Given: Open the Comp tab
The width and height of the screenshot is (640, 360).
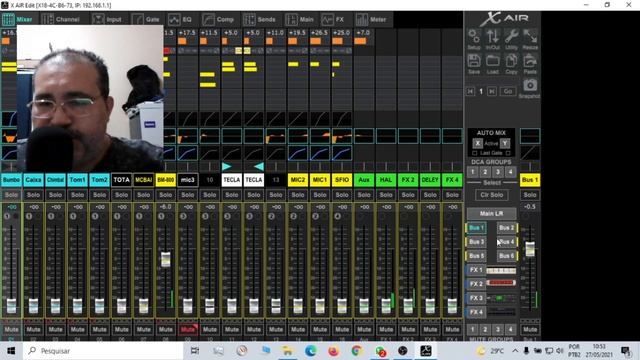Looking at the screenshot, I should pos(218,19).
